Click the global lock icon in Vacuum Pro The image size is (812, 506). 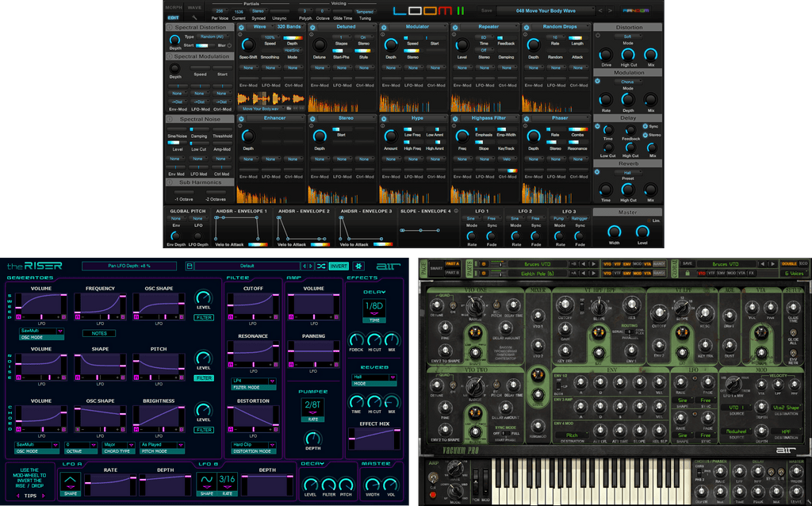tap(688, 273)
